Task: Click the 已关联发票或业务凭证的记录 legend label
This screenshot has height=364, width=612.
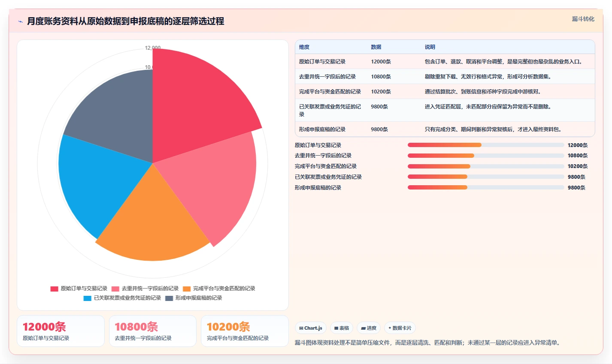Action: (127, 298)
